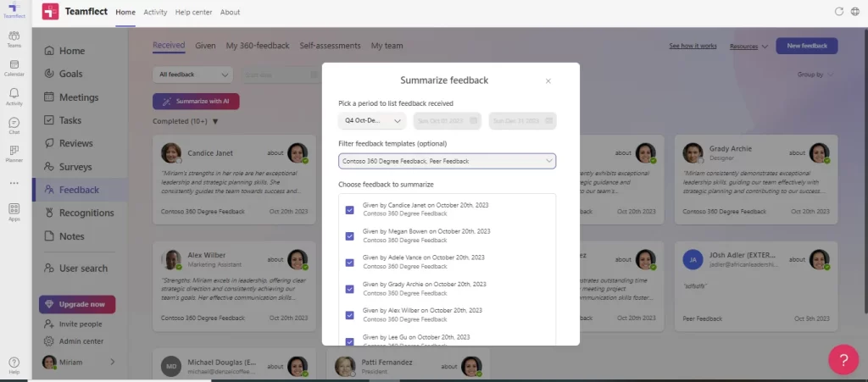Click the Upgrade now button
This screenshot has height=382, width=868.
(x=77, y=304)
